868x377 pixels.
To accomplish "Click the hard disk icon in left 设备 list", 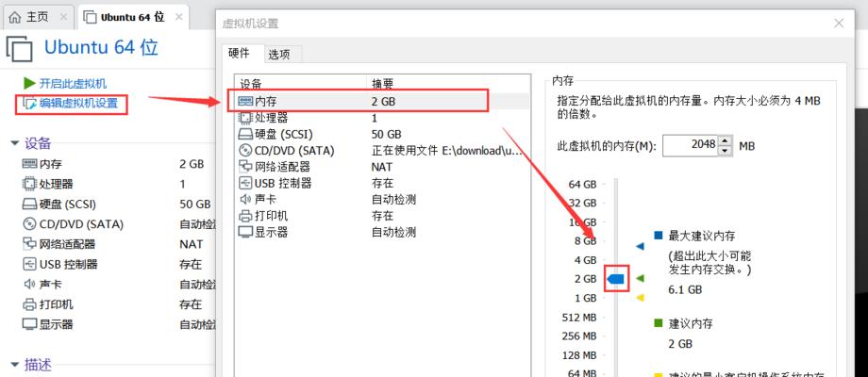I will [29, 205].
